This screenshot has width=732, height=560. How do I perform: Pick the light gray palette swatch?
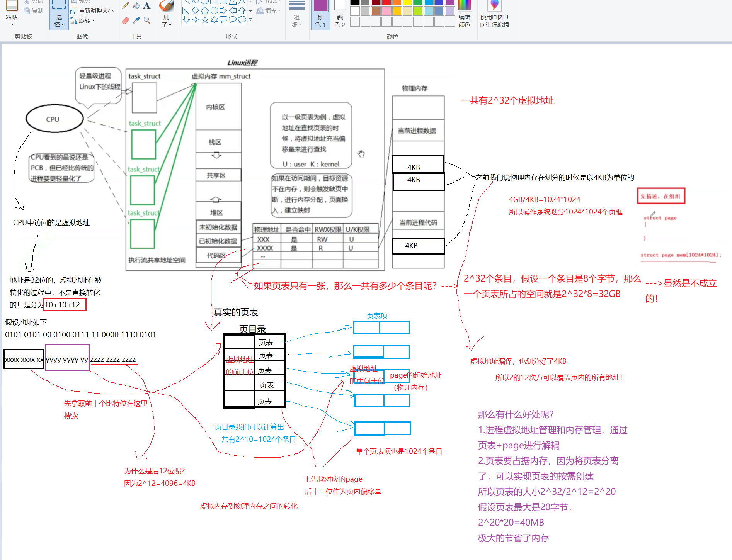[365, 11]
